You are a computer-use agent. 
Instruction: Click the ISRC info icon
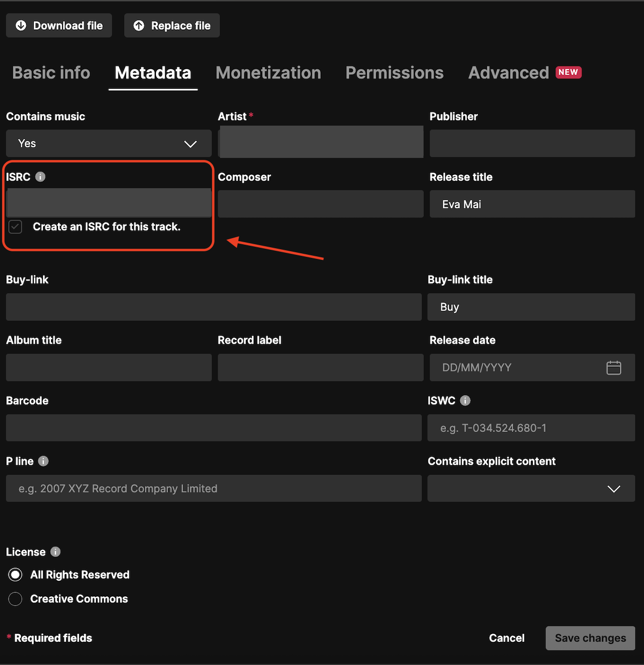coord(40,177)
